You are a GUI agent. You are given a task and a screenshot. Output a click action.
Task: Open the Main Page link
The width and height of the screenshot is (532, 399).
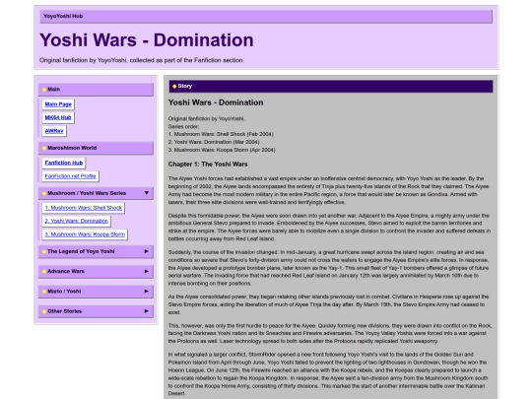(58, 104)
